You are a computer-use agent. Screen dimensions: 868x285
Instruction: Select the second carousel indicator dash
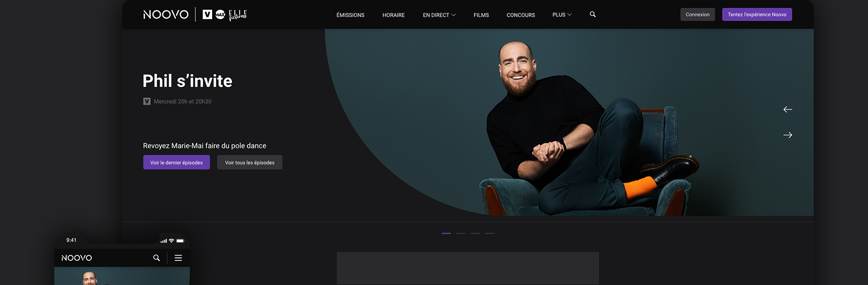tap(461, 233)
